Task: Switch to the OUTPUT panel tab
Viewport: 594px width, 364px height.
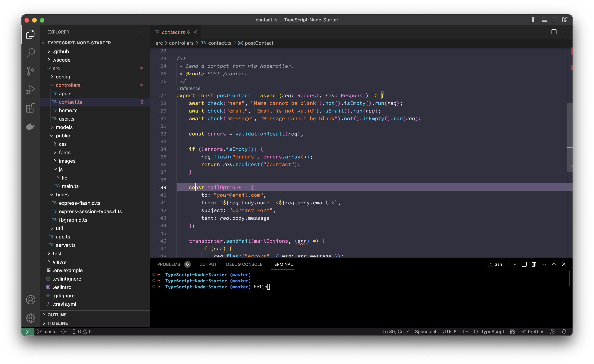Action: 208,264
